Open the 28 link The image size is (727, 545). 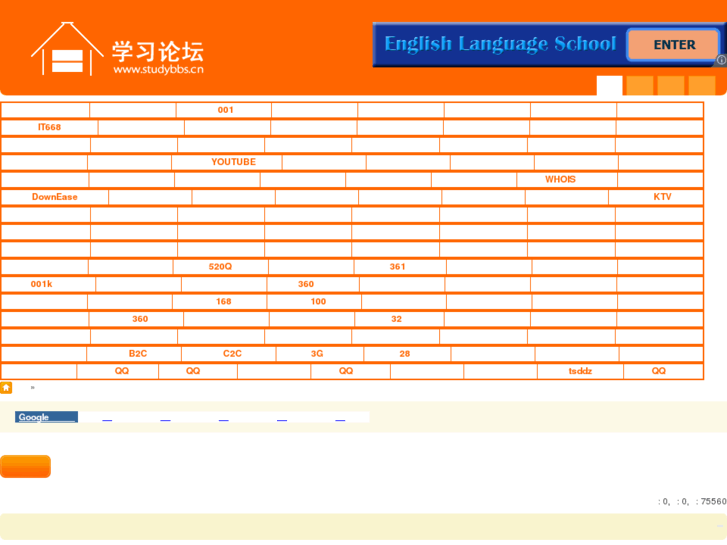coord(404,353)
